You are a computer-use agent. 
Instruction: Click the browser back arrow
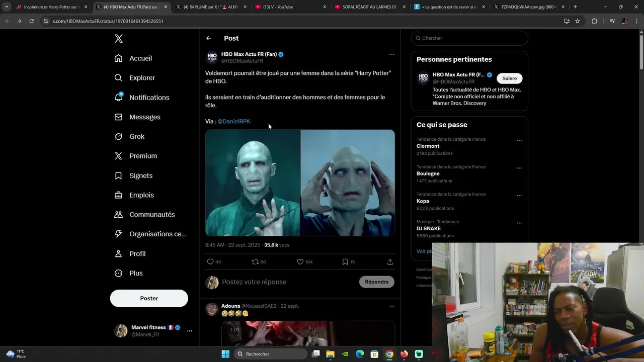pyautogui.click(x=7, y=21)
